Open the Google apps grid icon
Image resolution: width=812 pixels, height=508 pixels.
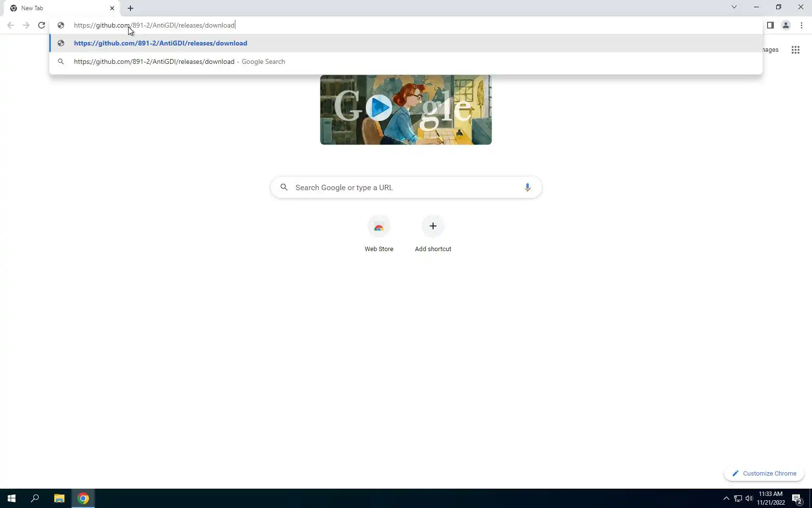pyautogui.click(x=796, y=50)
